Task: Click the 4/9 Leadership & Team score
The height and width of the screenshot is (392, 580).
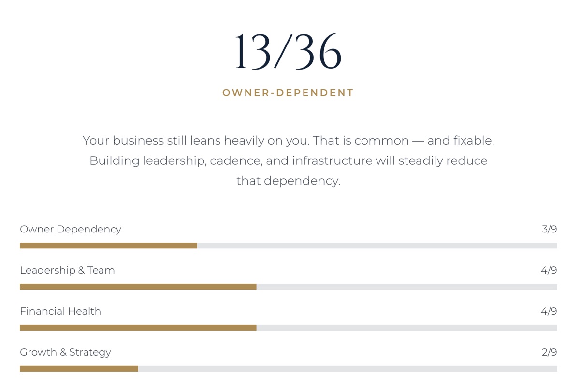Action: 549,270
